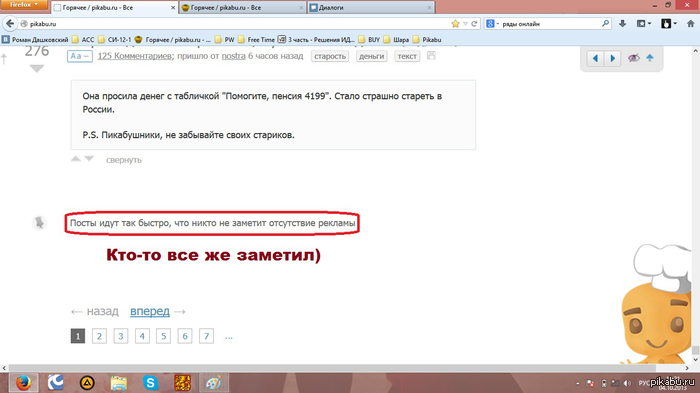Open the '3 часть - Решения ИД...' bookmark
The image size is (700, 393).
click(x=316, y=40)
